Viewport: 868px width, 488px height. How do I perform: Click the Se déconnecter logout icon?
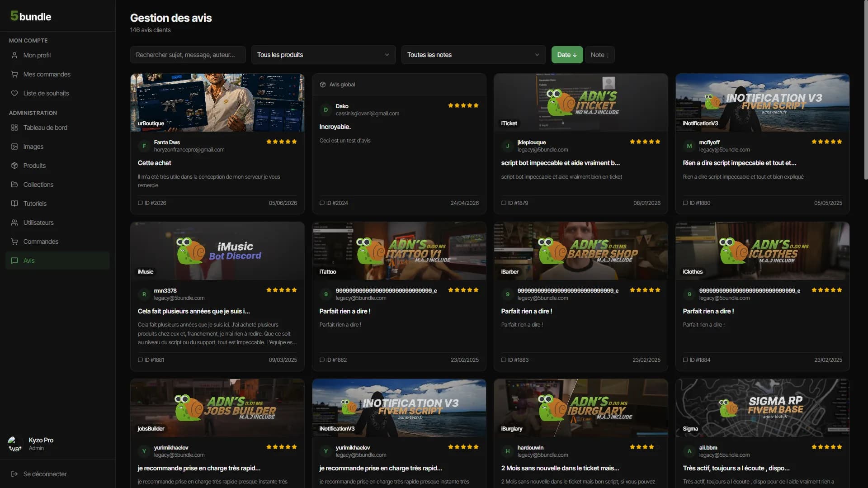pyautogui.click(x=14, y=474)
